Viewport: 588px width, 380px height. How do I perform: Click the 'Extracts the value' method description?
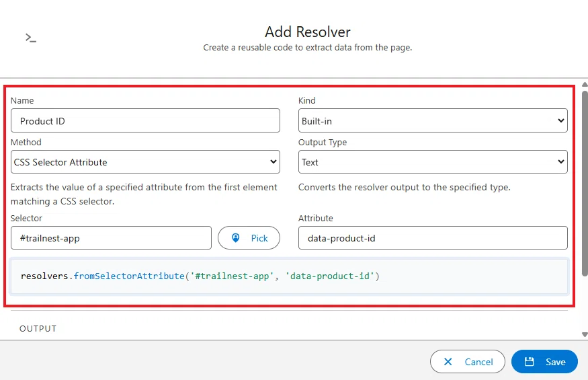(144, 194)
